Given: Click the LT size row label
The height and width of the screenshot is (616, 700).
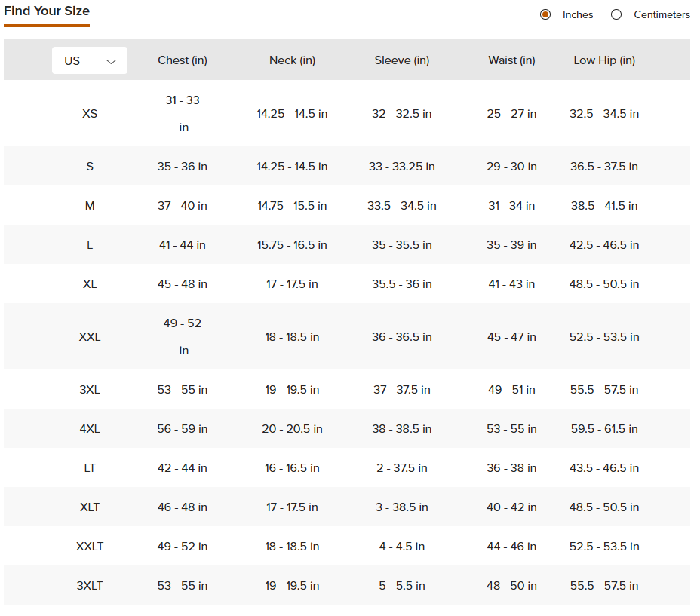Looking at the screenshot, I should click(x=90, y=468).
